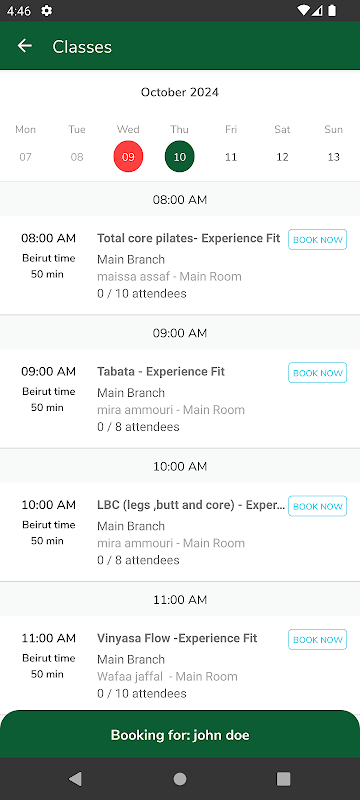
Task: Click the October 2024 month label
Action: [x=179, y=92]
